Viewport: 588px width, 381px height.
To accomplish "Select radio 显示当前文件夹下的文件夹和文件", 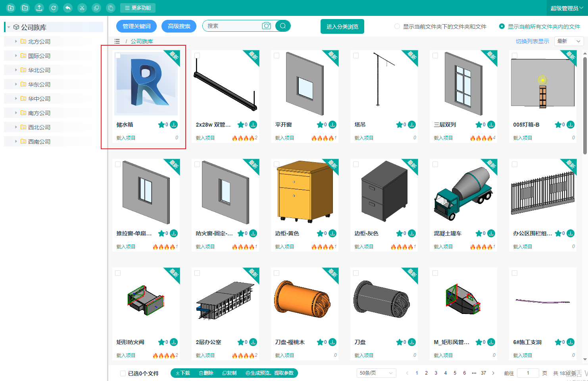I will pos(397,27).
